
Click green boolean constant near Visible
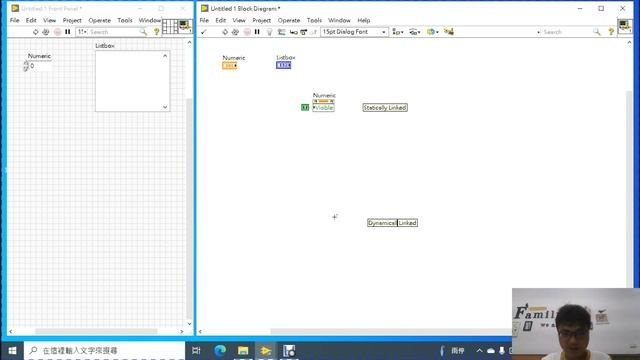click(305, 107)
